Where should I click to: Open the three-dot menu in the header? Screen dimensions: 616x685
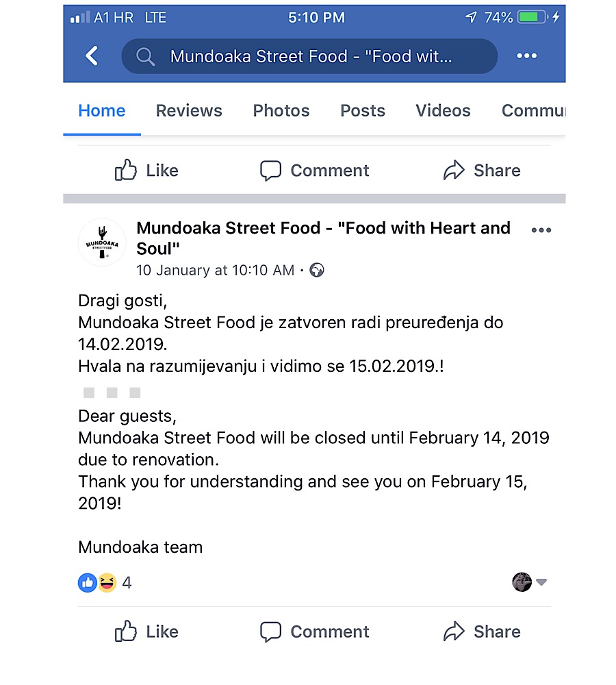526,56
